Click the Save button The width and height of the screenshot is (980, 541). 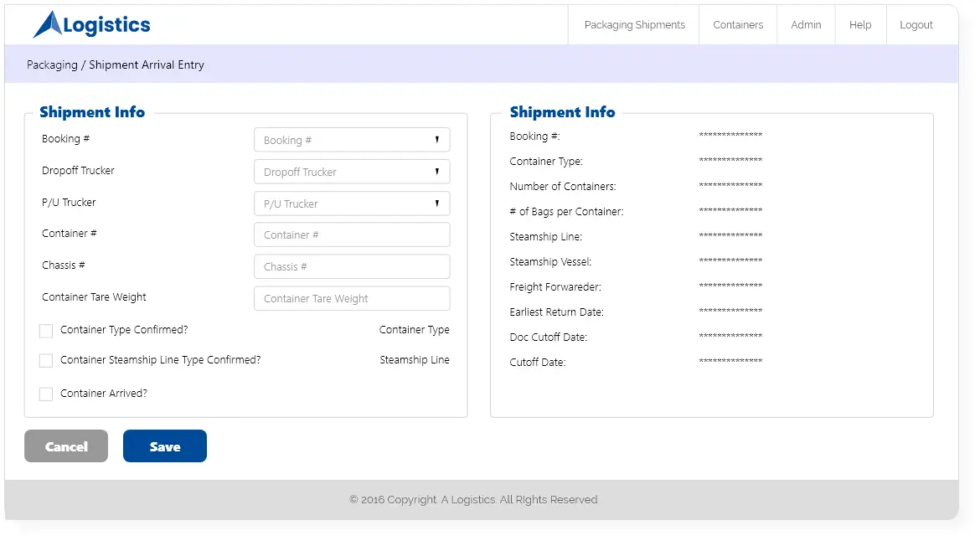click(165, 446)
